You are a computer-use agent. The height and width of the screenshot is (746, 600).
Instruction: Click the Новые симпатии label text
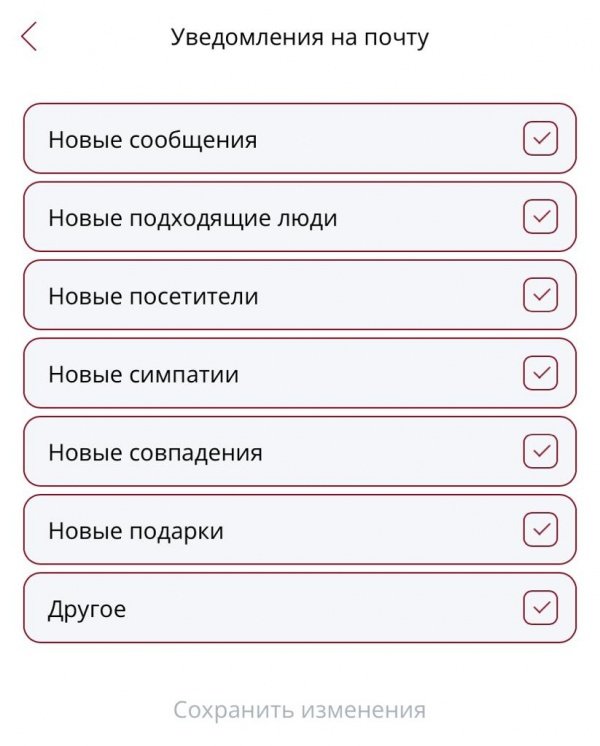click(x=143, y=374)
